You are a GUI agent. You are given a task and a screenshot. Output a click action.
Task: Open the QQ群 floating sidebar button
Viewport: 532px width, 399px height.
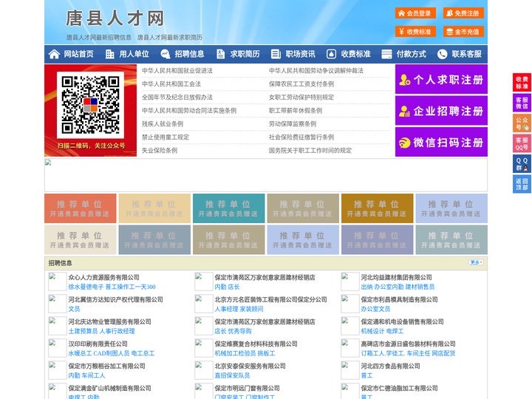[x=522, y=164]
